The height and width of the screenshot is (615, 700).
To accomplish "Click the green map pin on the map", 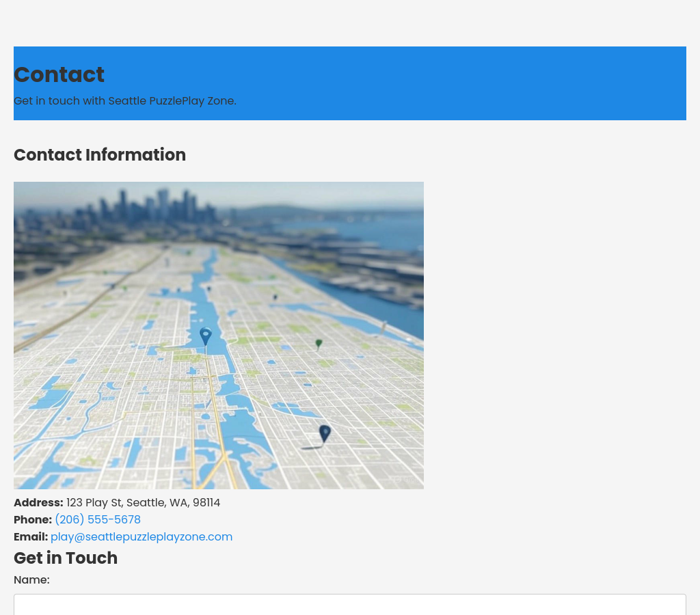I will coord(319,344).
